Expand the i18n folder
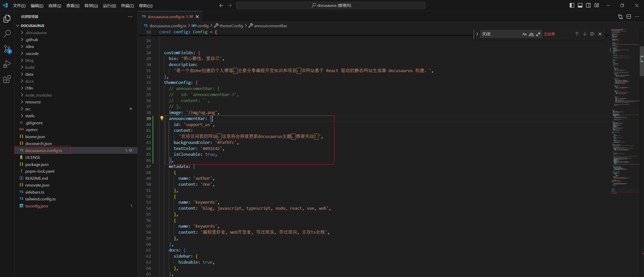 tap(76, 88)
